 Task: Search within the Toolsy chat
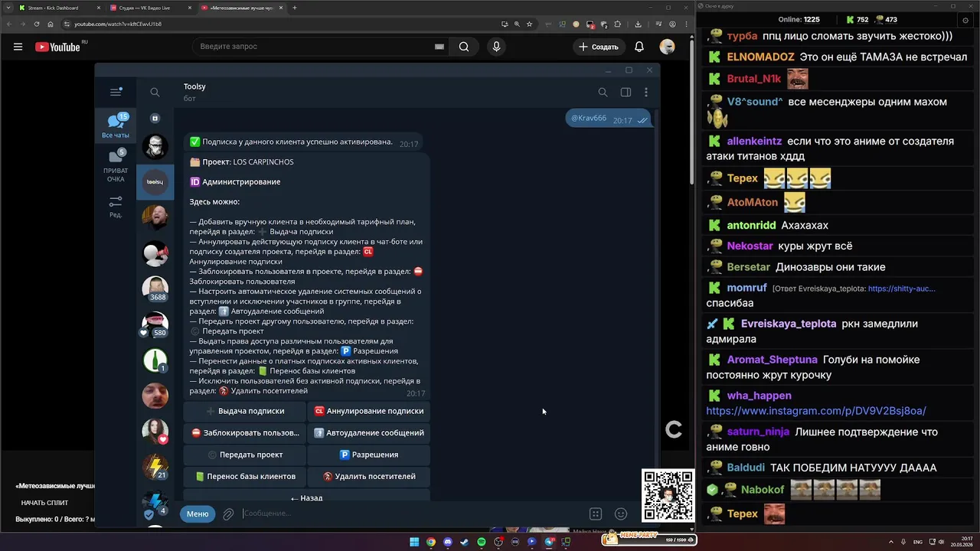603,92
